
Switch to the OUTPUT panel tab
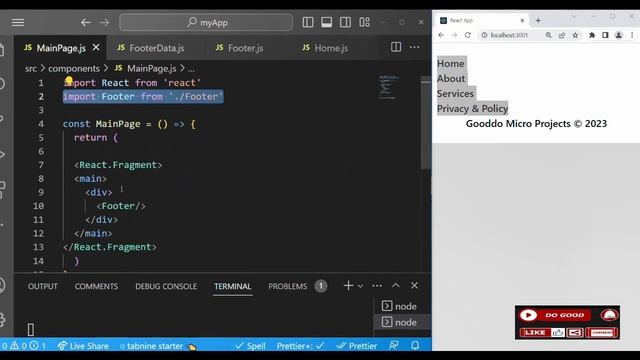tap(42, 287)
